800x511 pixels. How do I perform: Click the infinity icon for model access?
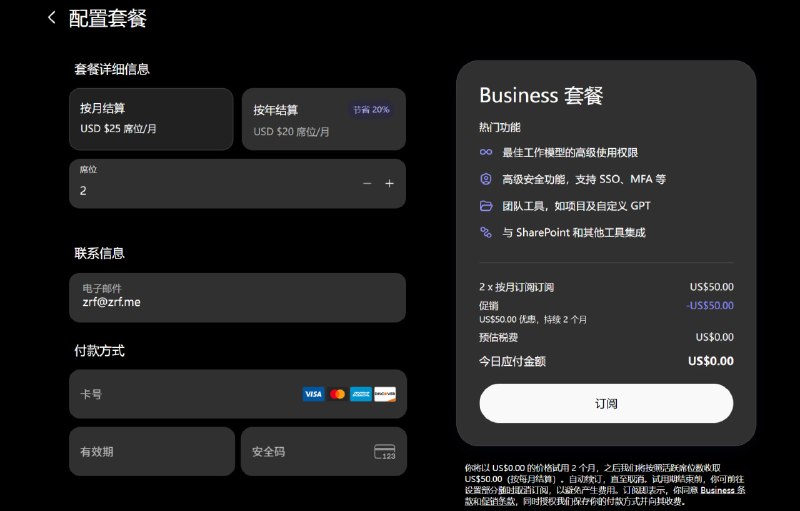click(x=486, y=152)
